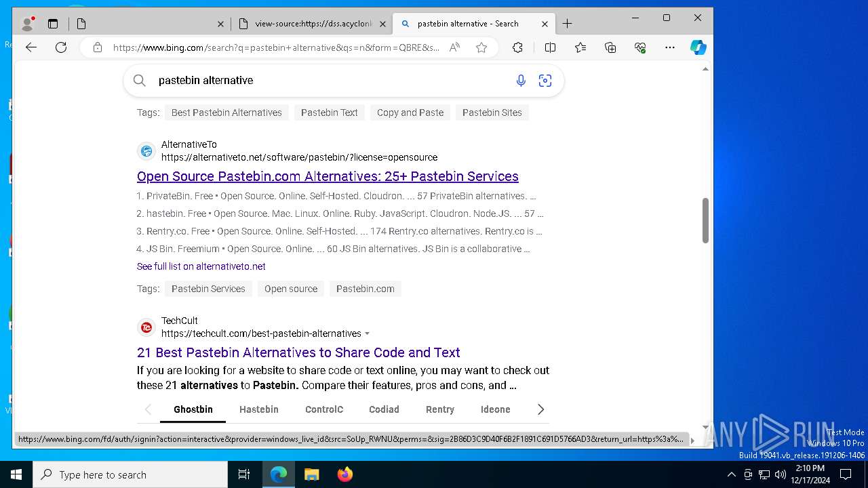Open See full list on alternativeto.net
This screenshot has height=488, width=868.
(201, 266)
